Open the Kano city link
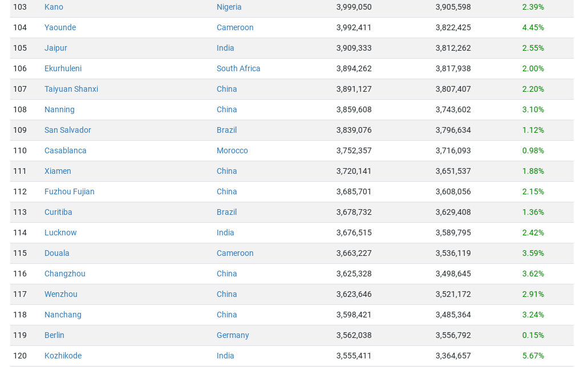 pos(54,7)
